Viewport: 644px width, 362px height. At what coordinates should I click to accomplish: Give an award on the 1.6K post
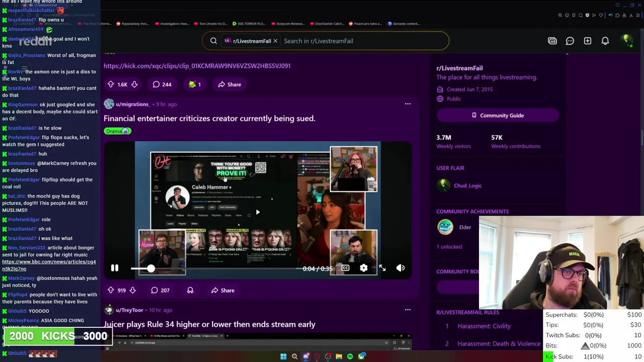(194, 84)
